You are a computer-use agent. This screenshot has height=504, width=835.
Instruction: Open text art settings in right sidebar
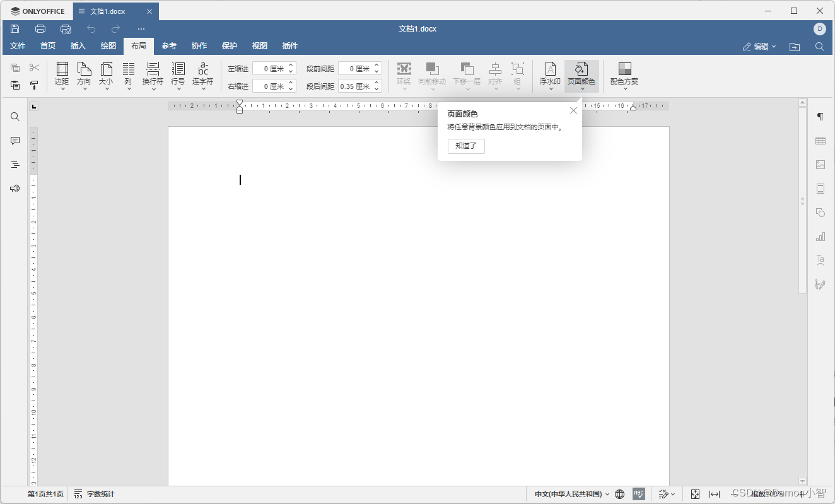tap(820, 260)
